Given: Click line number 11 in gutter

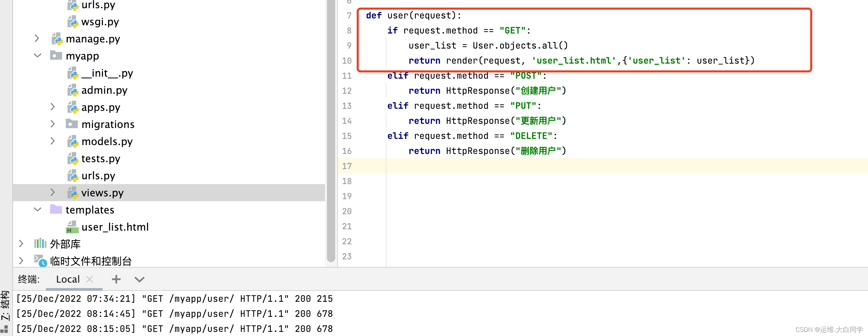Looking at the screenshot, I should pyautogui.click(x=347, y=76).
